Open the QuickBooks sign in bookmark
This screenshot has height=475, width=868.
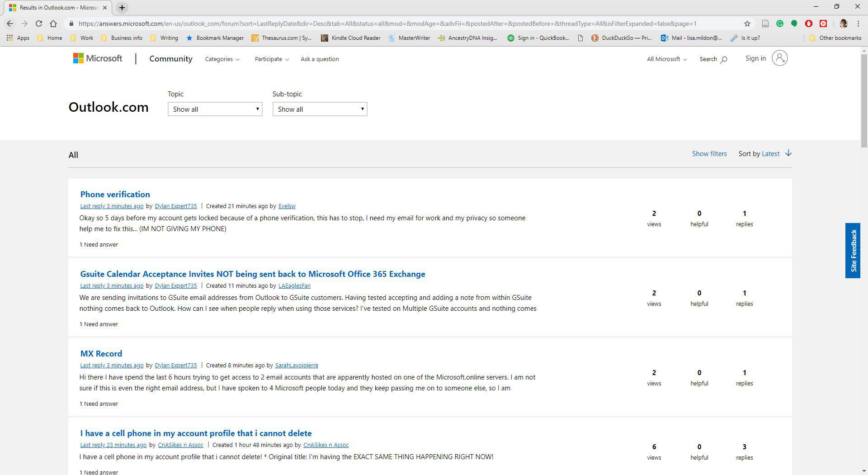(538, 38)
